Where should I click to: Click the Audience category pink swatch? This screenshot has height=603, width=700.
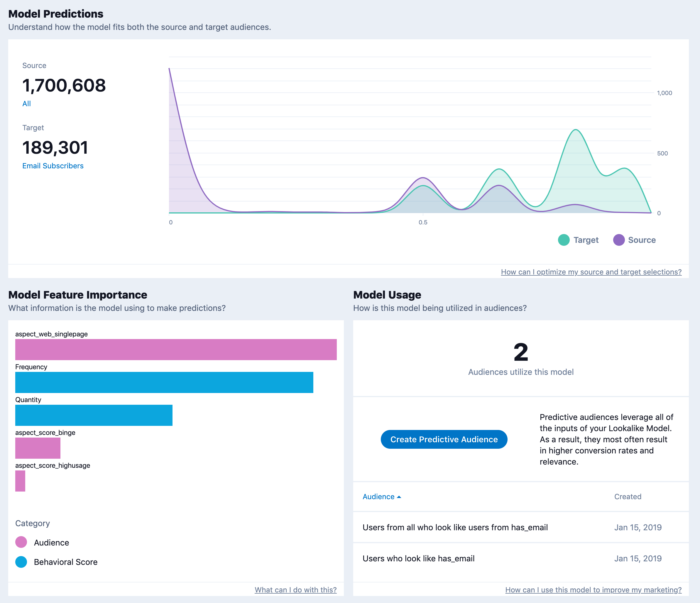(21, 542)
